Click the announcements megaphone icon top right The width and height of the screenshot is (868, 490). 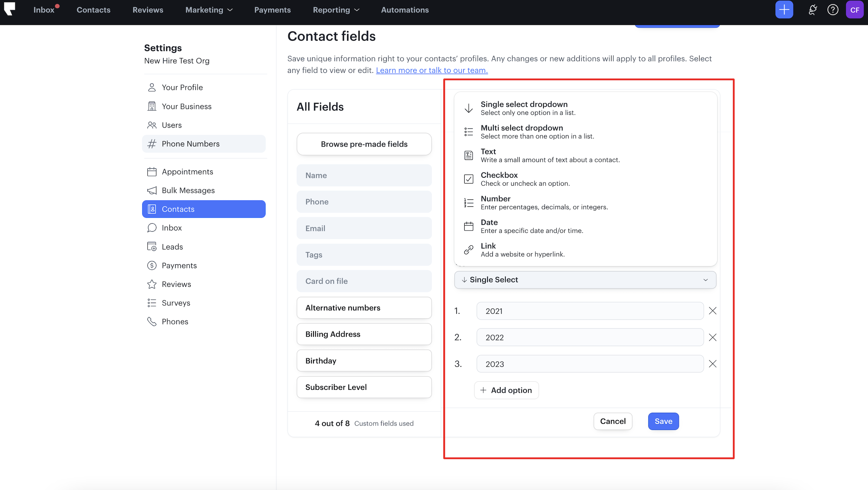(x=813, y=10)
